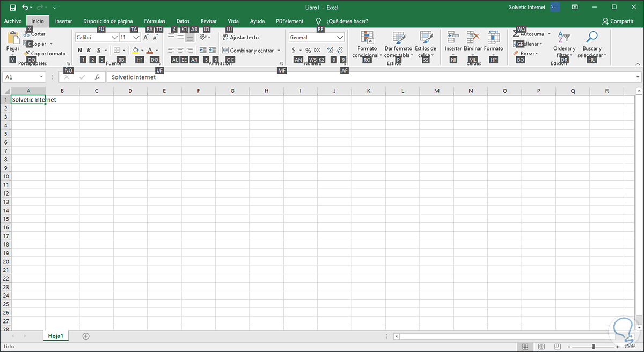Toggle Bold (N) formatting
The height and width of the screenshot is (352, 644).
(x=80, y=51)
